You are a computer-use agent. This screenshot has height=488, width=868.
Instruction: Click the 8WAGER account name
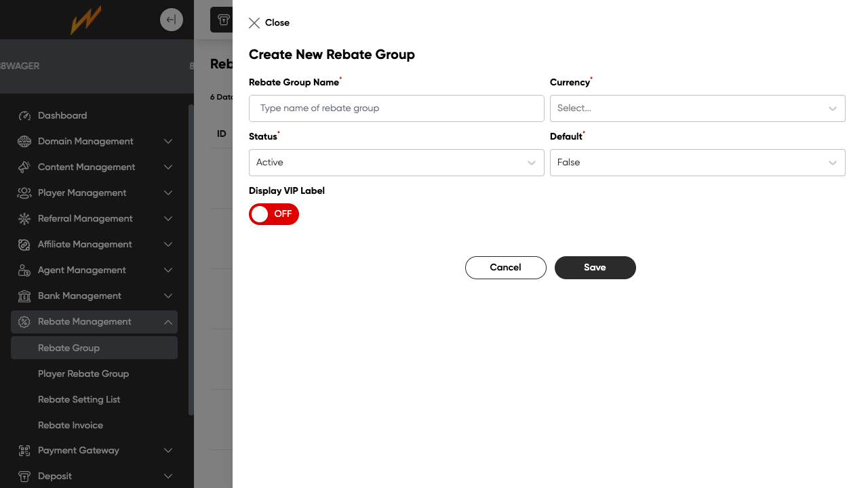click(20, 66)
